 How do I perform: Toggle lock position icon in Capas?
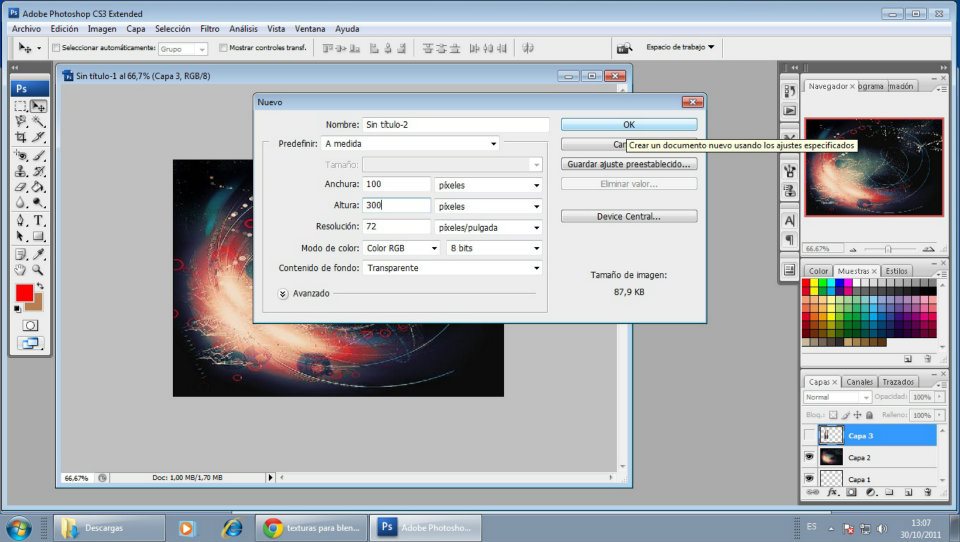(x=857, y=415)
